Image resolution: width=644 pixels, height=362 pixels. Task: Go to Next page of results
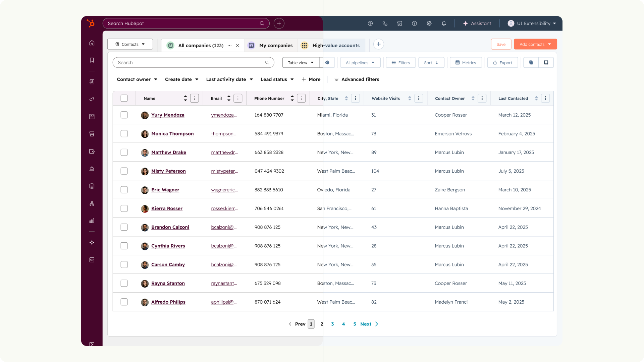tap(369, 324)
